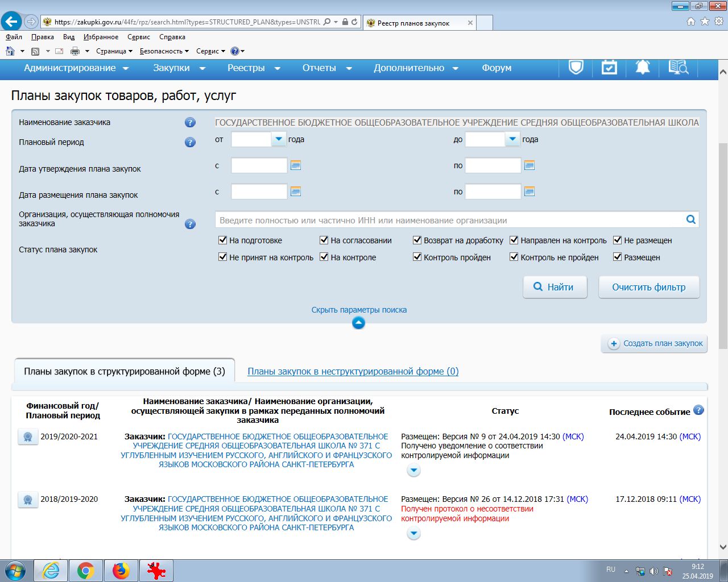Open the planning period 'до' year dropdown
The width and height of the screenshot is (728, 582).
pos(512,139)
